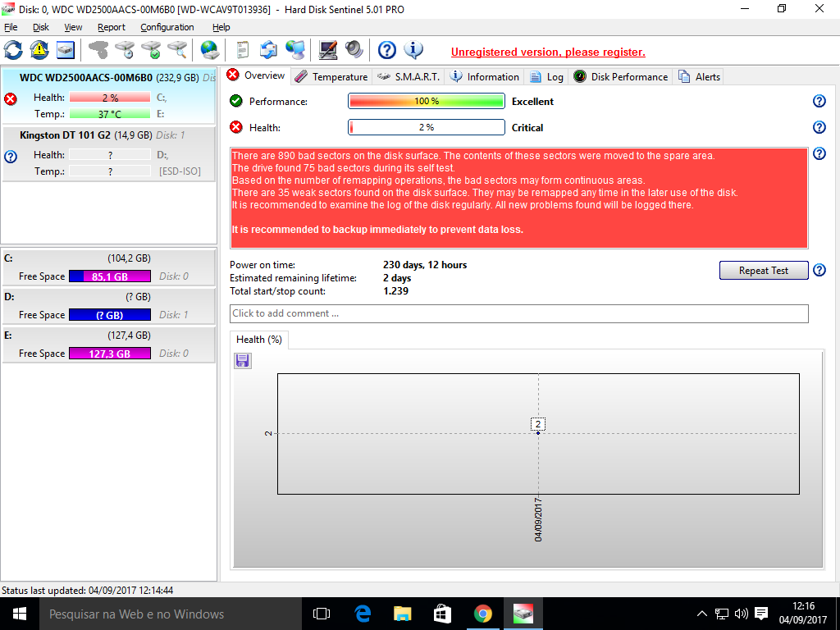840x630 pixels.
Task: Click the disk with magnifier toolbar icon
Action: (x=177, y=50)
